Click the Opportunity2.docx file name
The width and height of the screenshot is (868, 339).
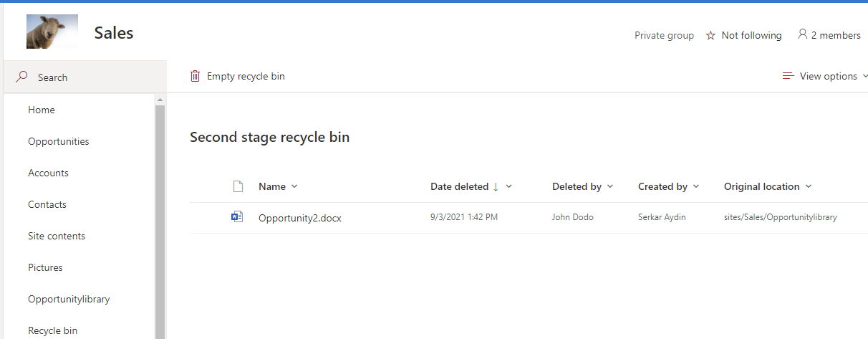click(300, 218)
